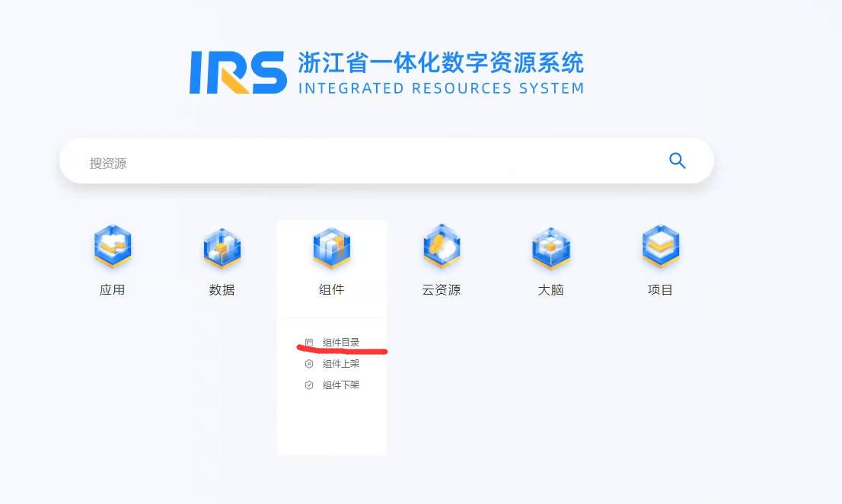
Task: Expand the 组件 text label menu
Action: pyautogui.click(x=331, y=290)
